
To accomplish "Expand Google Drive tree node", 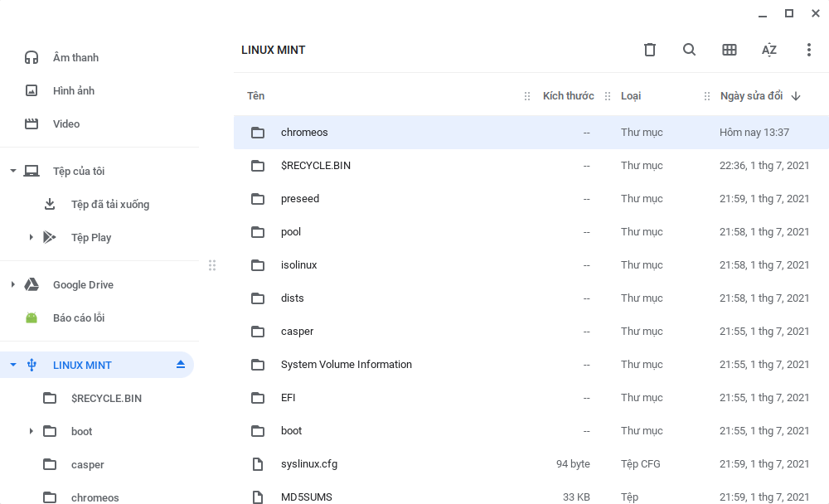I will click(x=13, y=284).
